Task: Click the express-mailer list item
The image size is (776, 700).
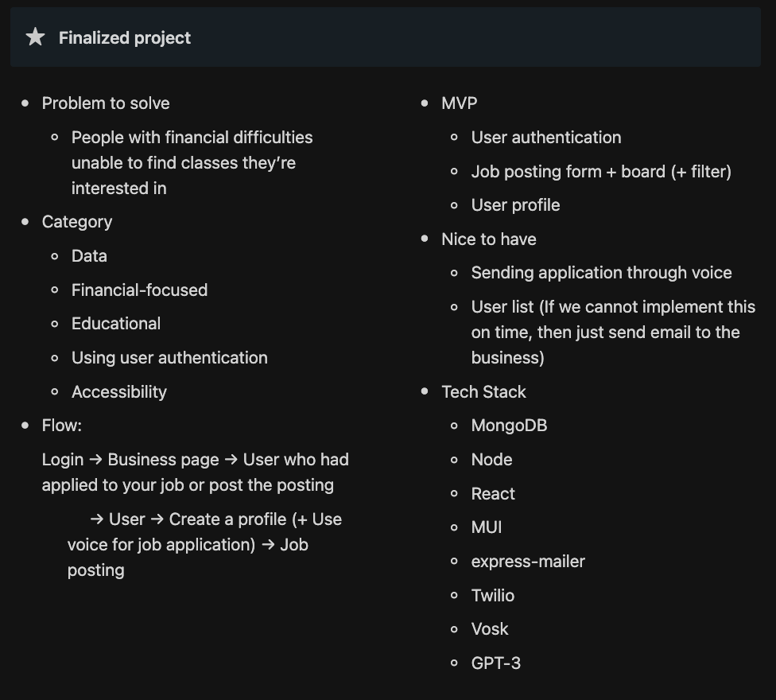Action: (528, 562)
